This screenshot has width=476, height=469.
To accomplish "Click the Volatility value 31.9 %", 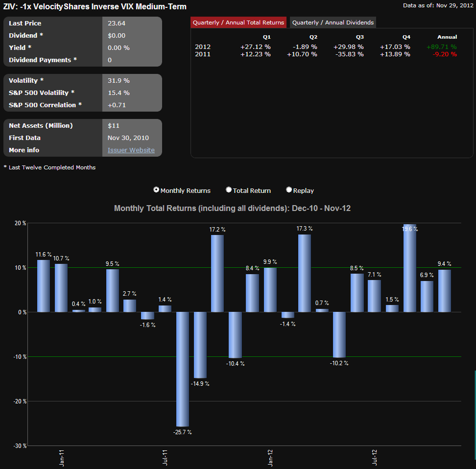I will coord(119,80).
